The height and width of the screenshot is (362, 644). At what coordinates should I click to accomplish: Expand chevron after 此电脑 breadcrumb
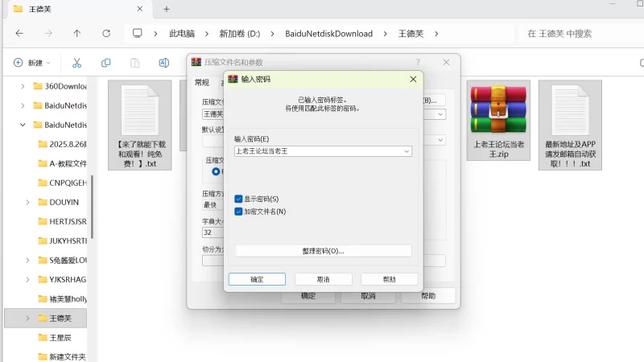(x=207, y=34)
